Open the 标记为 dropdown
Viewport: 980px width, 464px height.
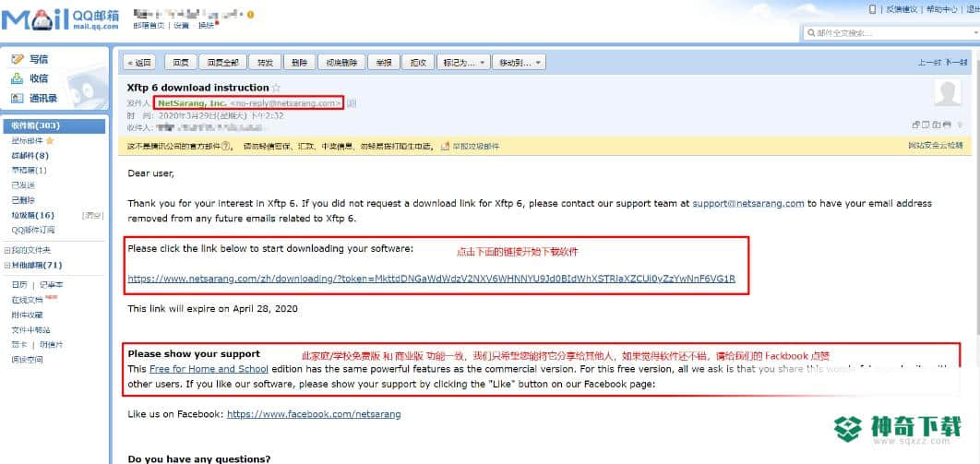click(x=462, y=63)
